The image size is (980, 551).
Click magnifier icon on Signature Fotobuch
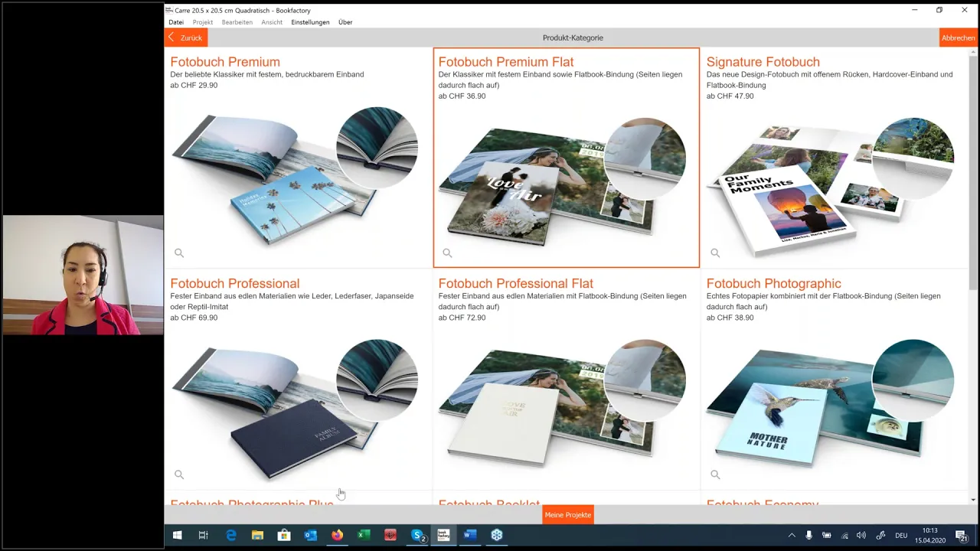pyautogui.click(x=715, y=253)
